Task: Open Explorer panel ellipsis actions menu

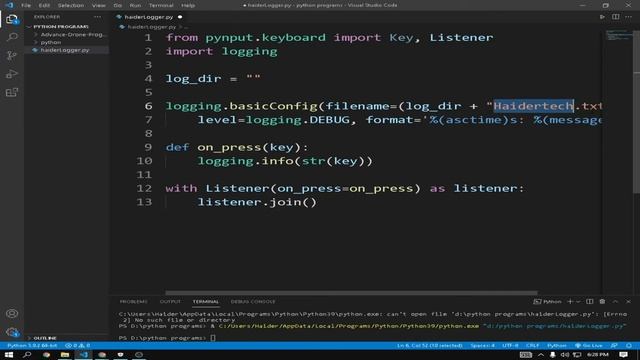Action: click(97, 17)
